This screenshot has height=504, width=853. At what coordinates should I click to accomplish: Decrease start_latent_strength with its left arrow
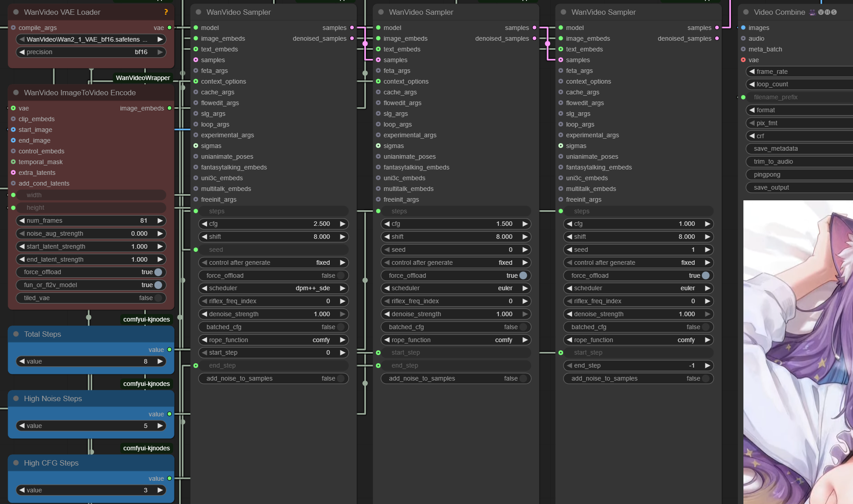tap(22, 246)
